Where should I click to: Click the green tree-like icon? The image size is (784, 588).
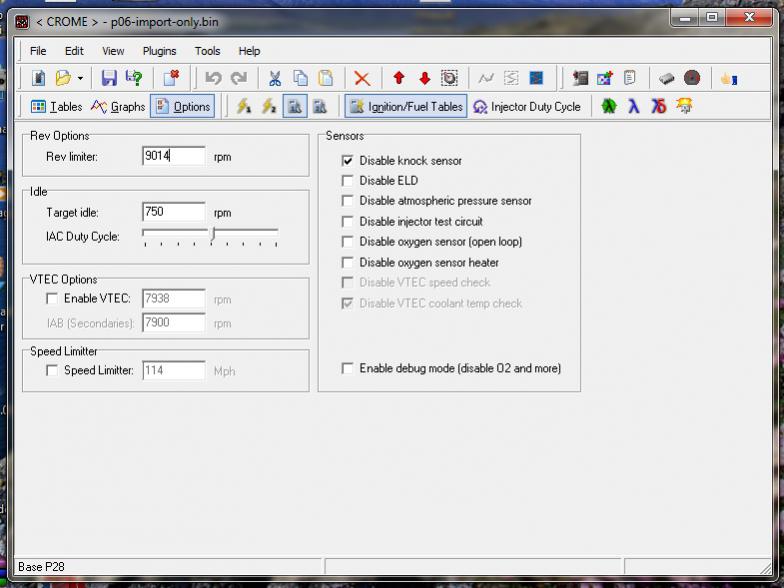point(608,106)
